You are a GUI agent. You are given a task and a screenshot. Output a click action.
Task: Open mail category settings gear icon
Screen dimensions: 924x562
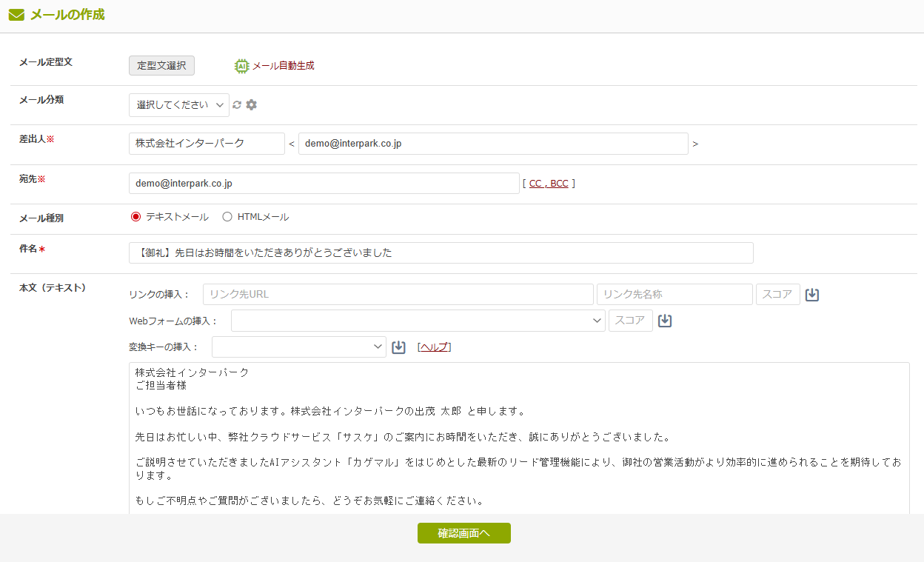252,105
